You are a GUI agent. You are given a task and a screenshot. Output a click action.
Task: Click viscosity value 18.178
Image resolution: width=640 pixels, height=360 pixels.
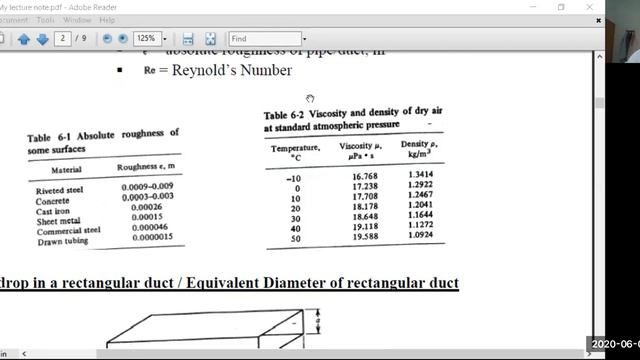tap(365, 207)
